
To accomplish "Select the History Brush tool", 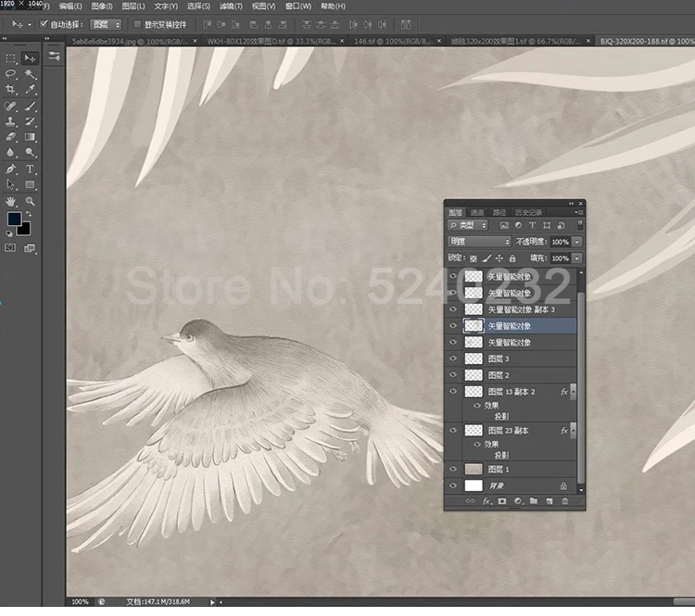I will (x=31, y=121).
